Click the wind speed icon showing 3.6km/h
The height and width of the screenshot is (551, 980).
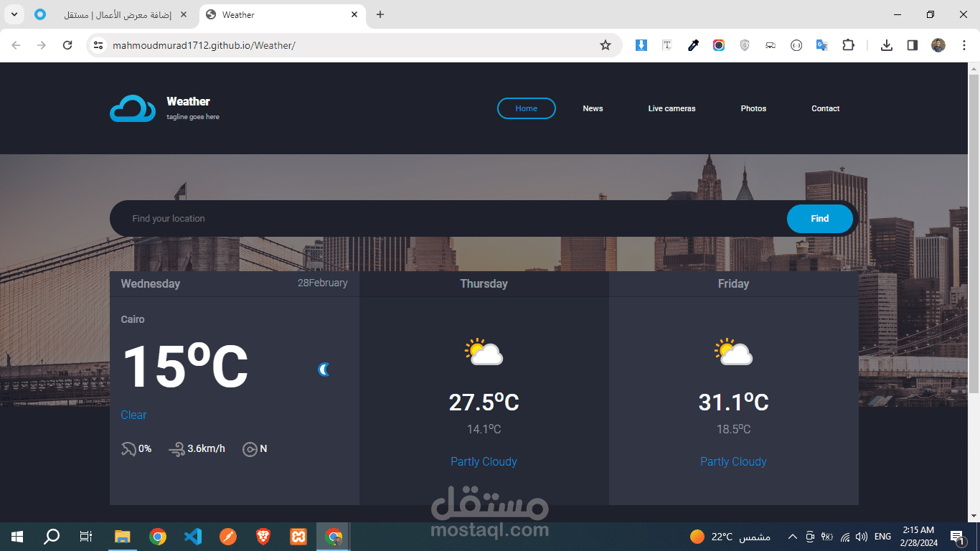[x=176, y=448]
